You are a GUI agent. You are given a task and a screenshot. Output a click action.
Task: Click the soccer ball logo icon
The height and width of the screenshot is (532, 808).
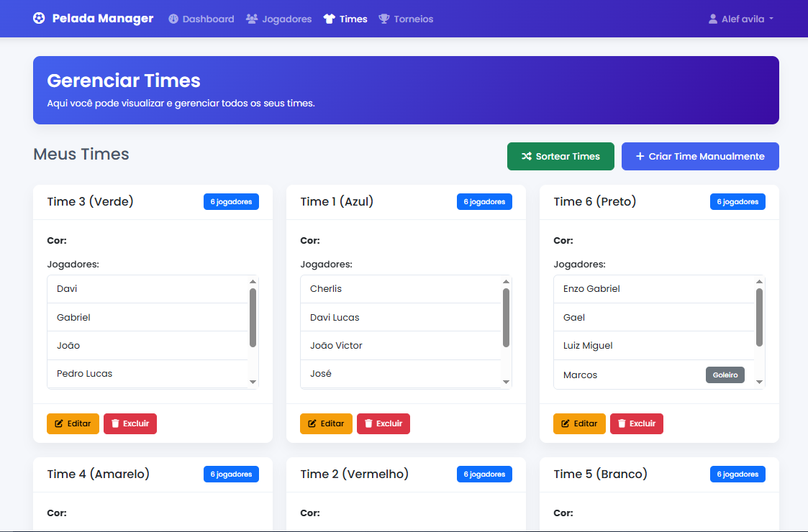[39, 19]
